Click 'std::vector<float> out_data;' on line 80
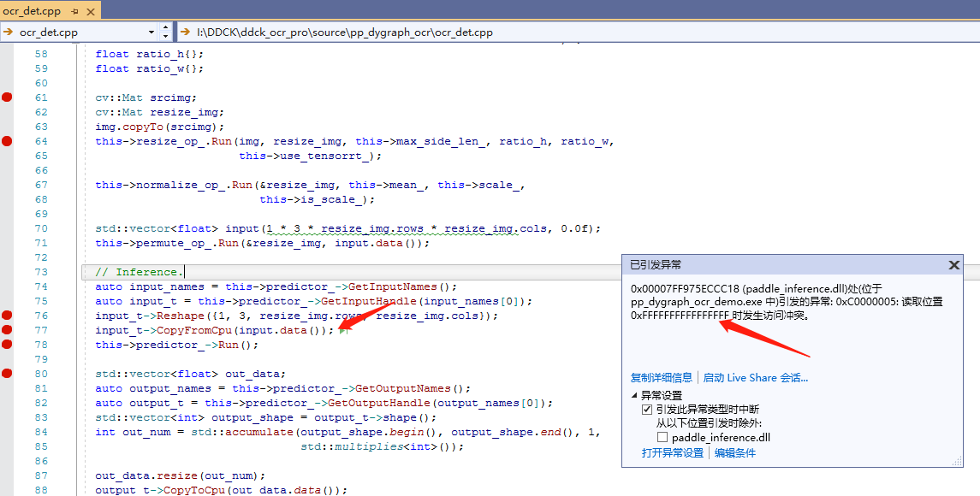This screenshot has height=496, width=980. point(190,374)
